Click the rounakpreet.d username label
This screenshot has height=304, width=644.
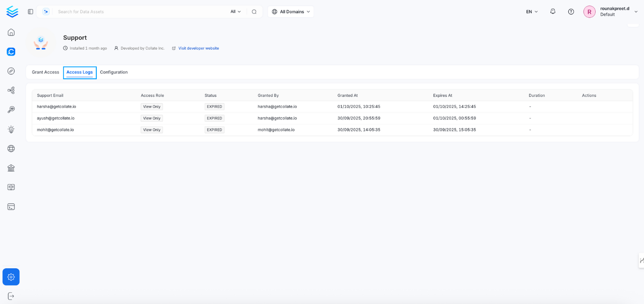pos(614,9)
